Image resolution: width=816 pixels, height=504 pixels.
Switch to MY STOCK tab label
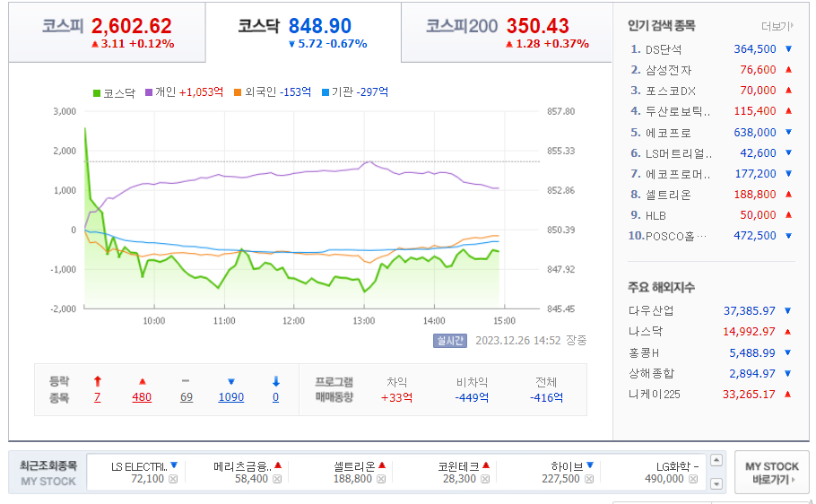tap(48, 482)
